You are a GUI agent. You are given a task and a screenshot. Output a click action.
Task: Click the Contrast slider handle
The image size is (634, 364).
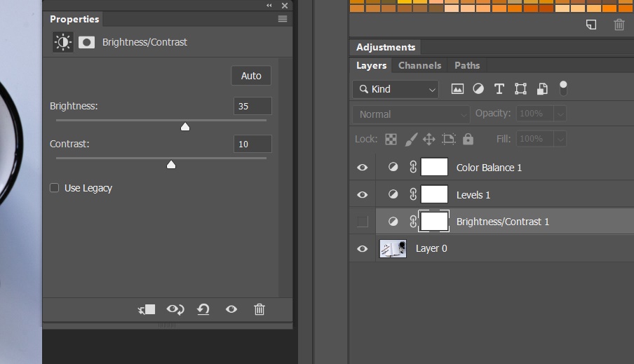171,164
